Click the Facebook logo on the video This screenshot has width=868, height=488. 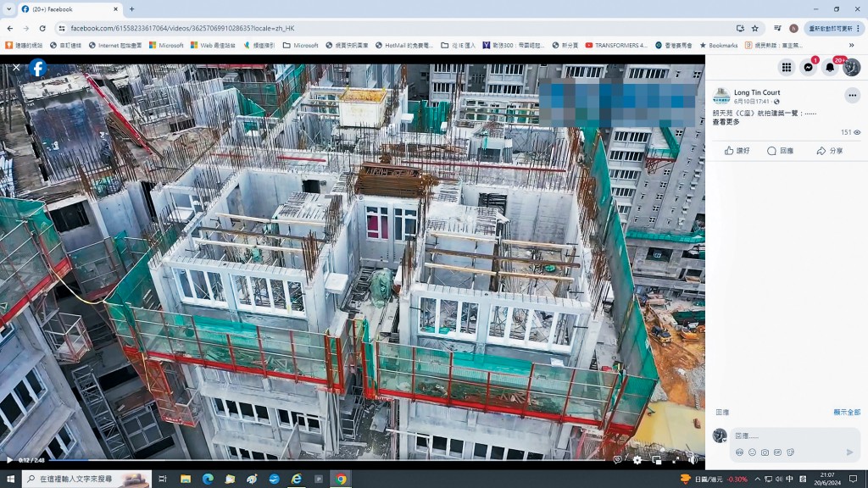[x=38, y=68]
